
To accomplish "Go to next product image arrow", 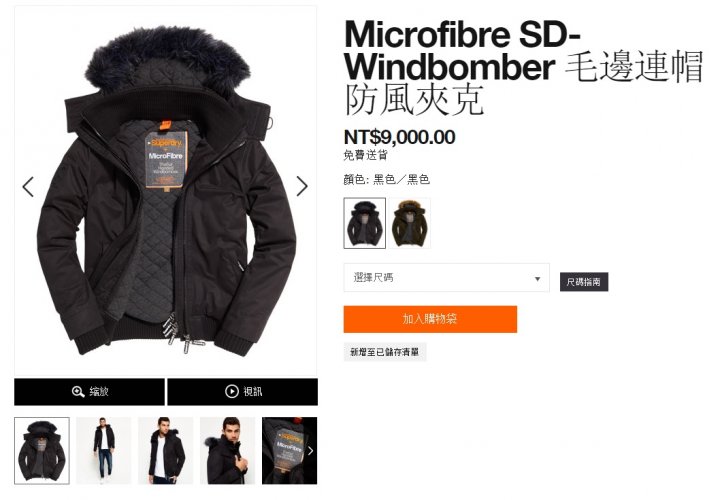I will [302, 186].
